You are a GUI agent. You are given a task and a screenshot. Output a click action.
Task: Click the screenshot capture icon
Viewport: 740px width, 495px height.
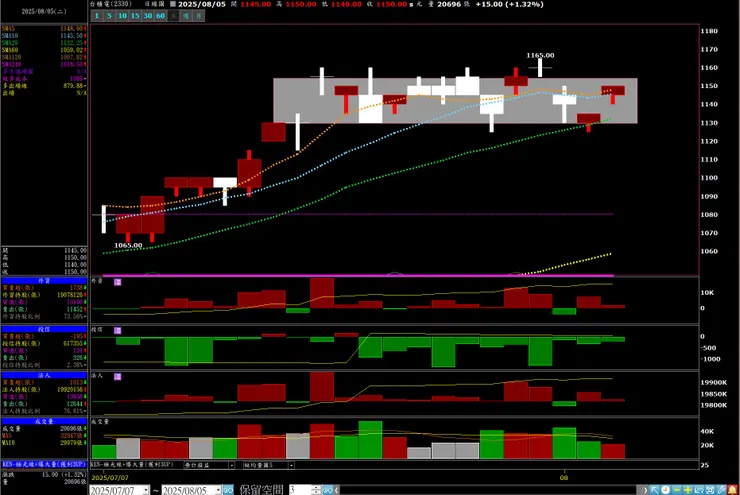[x=710, y=490]
